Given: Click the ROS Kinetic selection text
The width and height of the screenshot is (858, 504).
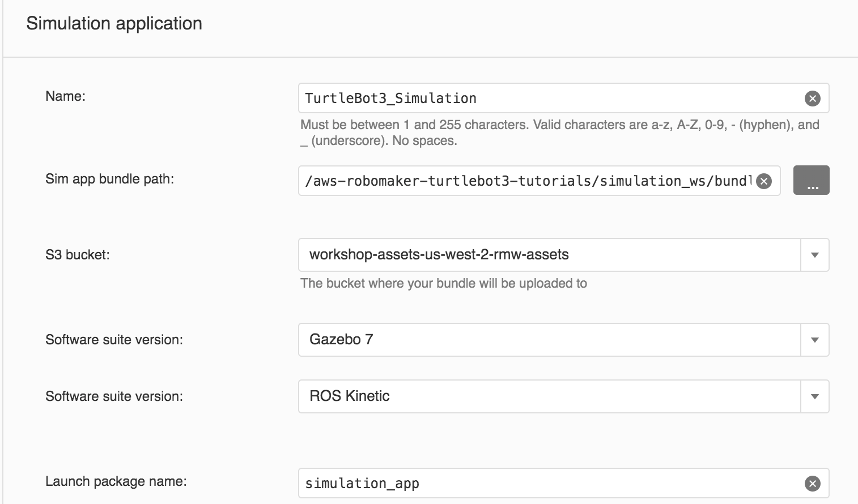Looking at the screenshot, I should [349, 396].
